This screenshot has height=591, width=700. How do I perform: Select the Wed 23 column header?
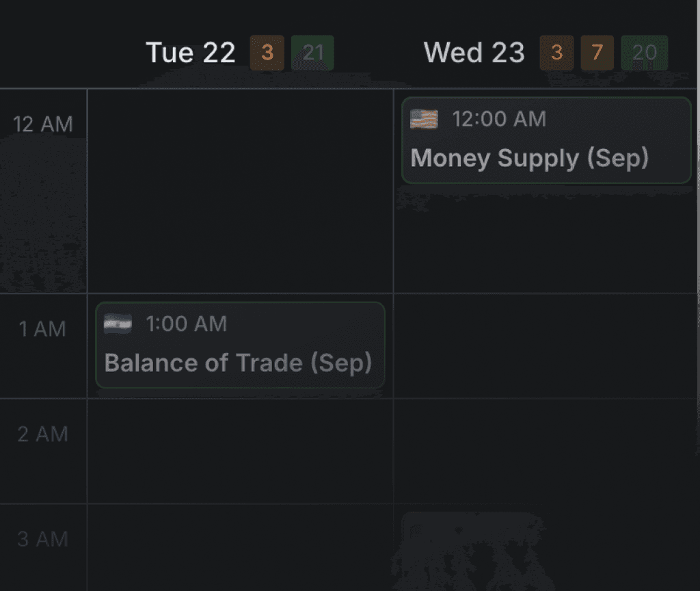474,53
